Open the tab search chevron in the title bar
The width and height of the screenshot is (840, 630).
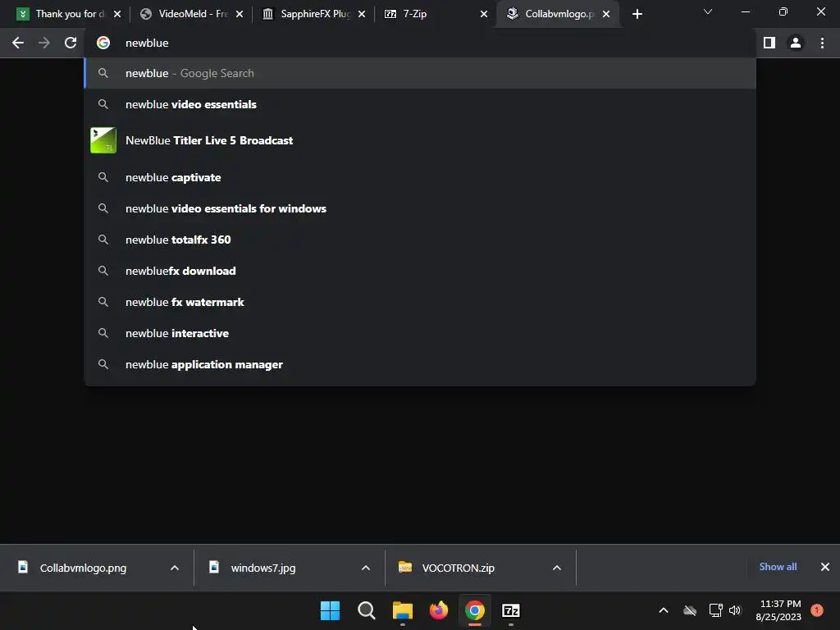click(708, 11)
